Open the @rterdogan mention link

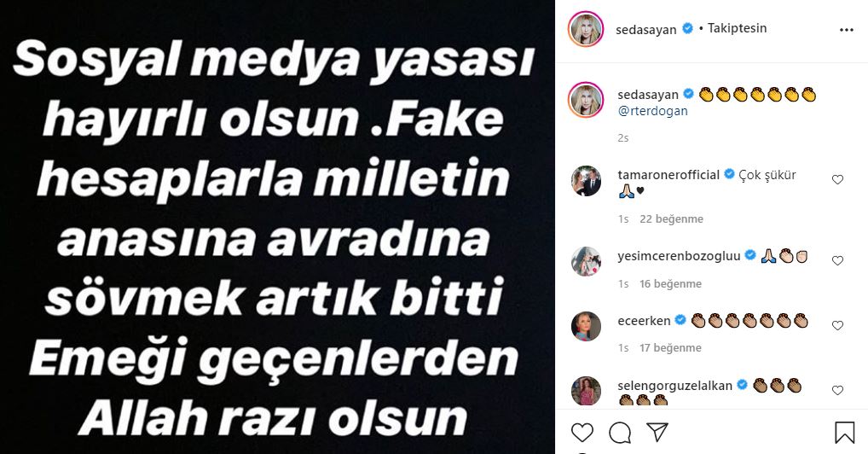coord(652,111)
